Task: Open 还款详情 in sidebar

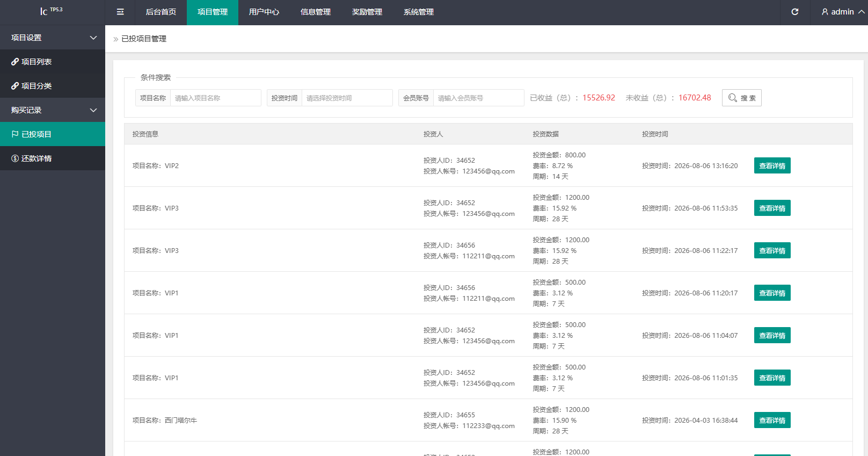Action: click(53, 158)
